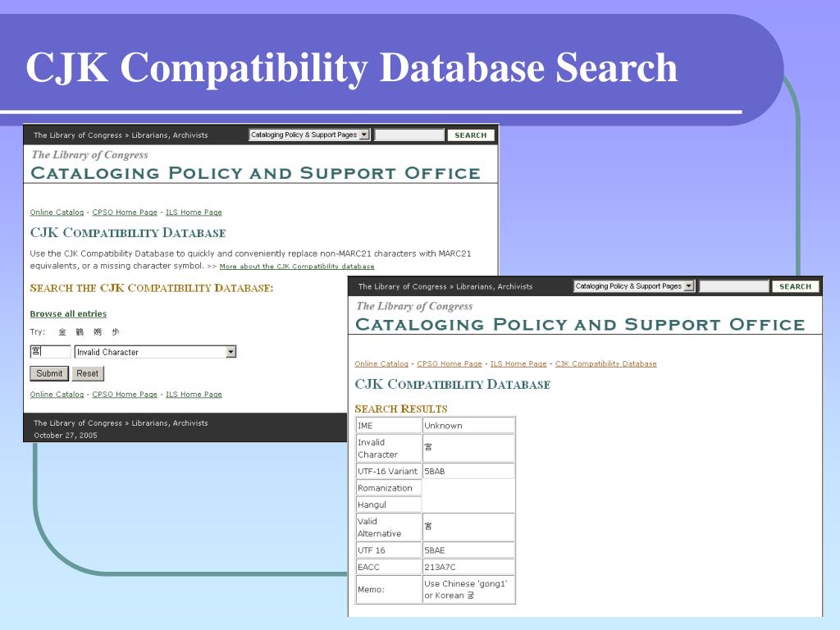Click the memo text Use Chinese 'gong1'

click(x=466, y=583)
